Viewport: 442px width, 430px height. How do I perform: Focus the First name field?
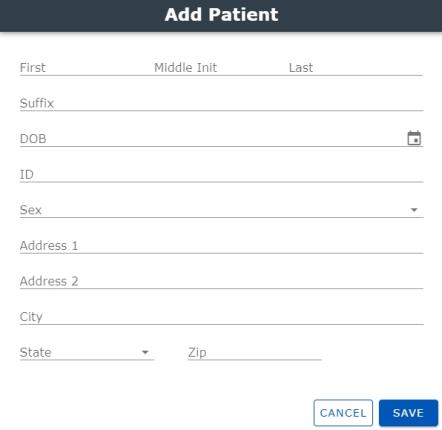click(x=87, y=67)
